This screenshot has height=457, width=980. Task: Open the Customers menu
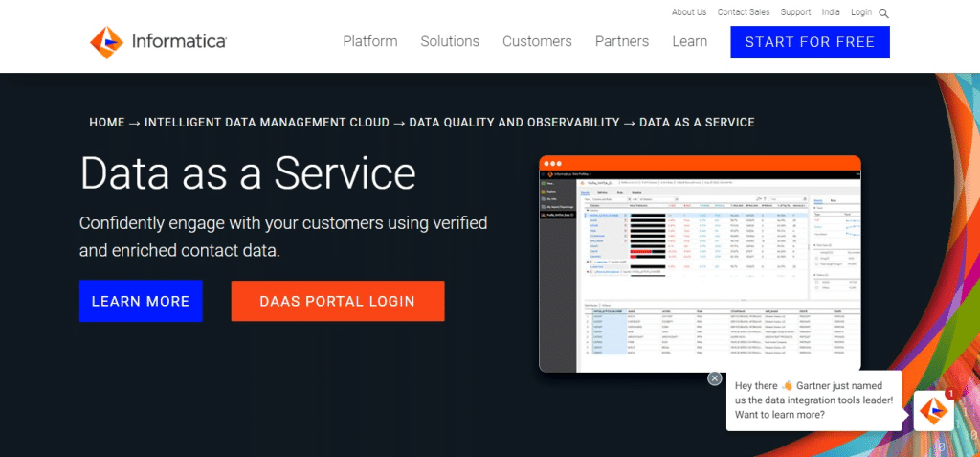[x=537, y=41]
